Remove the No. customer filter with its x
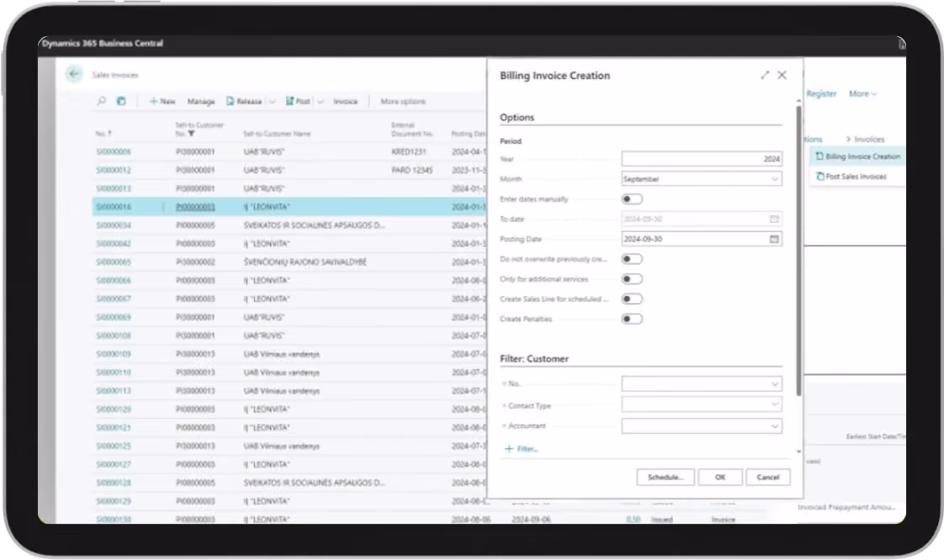Image resolution: width=944 pixels, height=560 pixels. (x=504, y=383)
